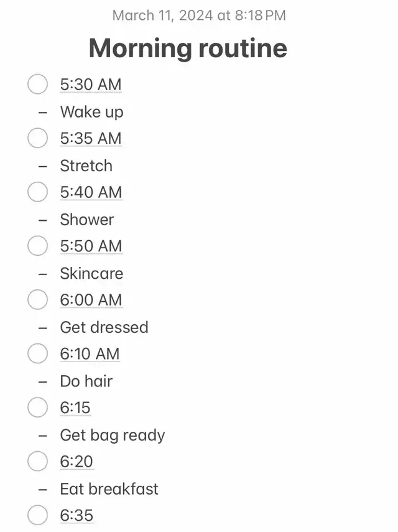This screenshot has height=532, width=398.
Task: Click the Wake up list line
Action: 91,112
